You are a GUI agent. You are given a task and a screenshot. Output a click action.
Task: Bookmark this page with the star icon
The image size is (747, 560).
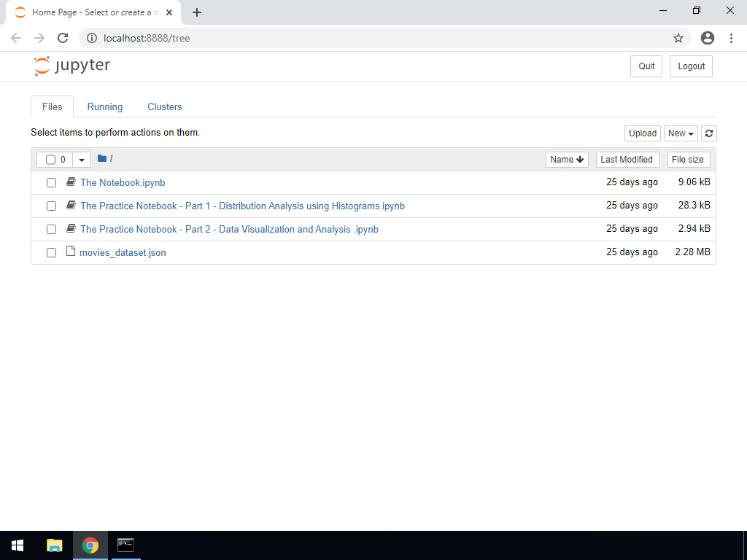click(x=678, y=38)
